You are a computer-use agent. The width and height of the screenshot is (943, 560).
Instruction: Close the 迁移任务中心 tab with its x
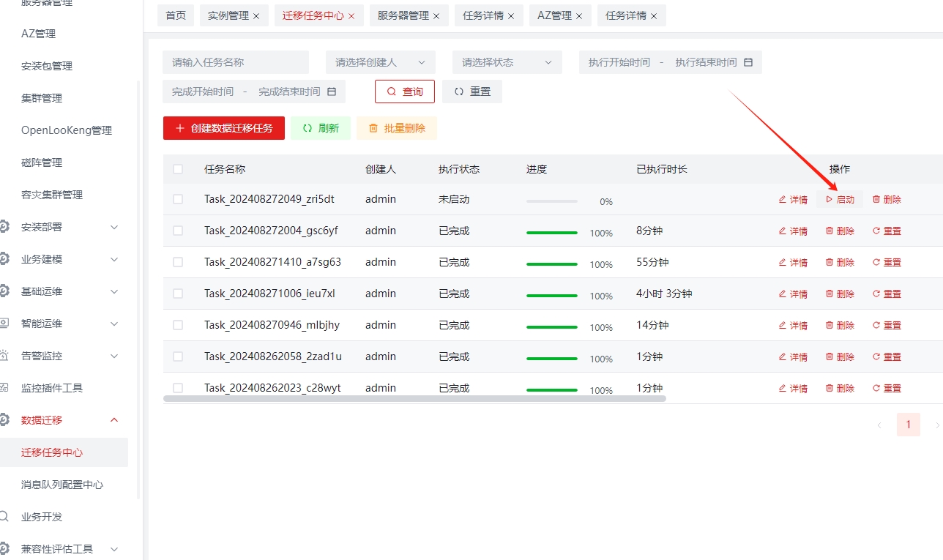click(351, 16)
